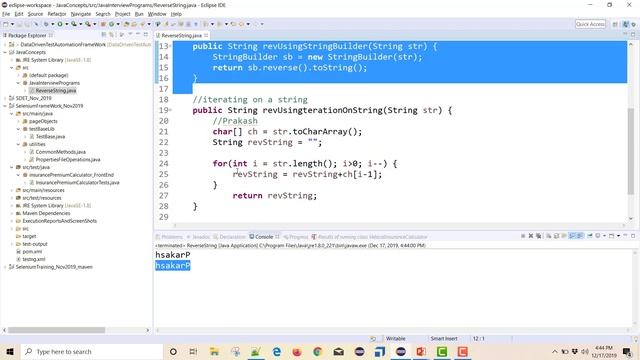
Task: Switch to the Javadoc tab
Action: (x=198, y=237)
